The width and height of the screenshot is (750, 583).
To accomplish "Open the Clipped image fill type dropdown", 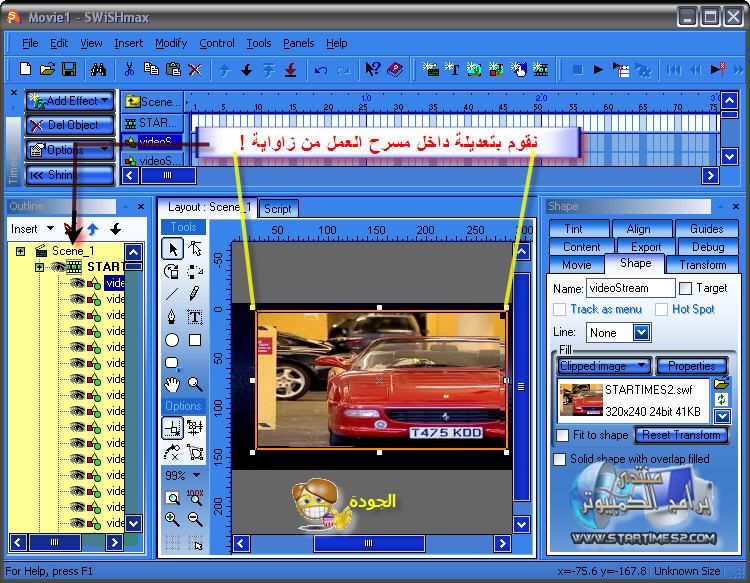I will point(605,366).
